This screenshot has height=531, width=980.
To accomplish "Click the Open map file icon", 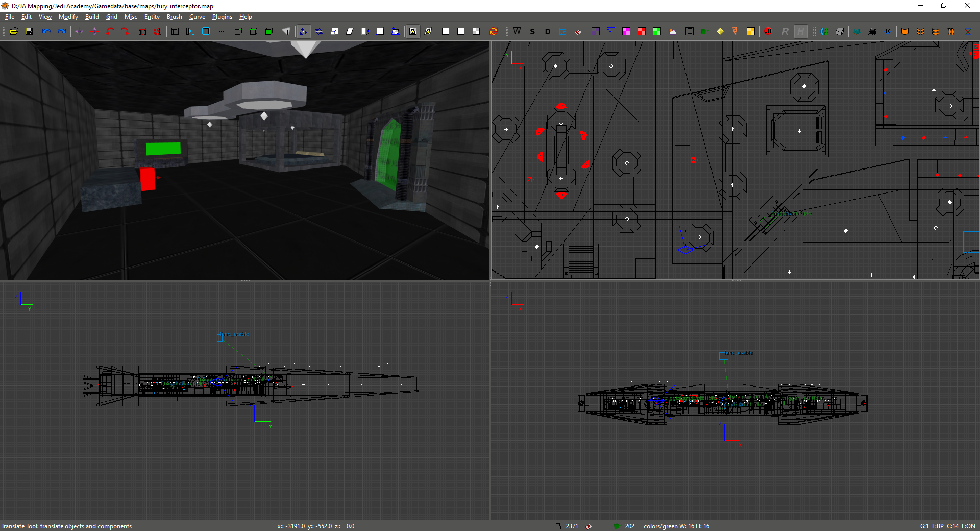I will [x=14, y=31].
